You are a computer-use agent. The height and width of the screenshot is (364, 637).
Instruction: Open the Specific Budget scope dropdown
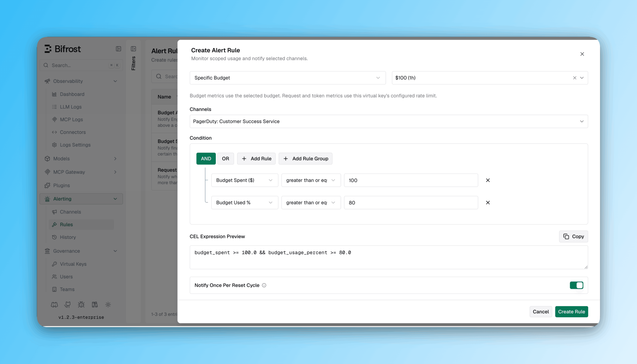point(287,78)
